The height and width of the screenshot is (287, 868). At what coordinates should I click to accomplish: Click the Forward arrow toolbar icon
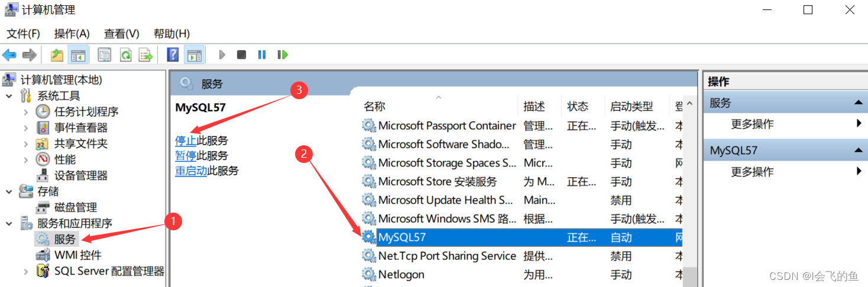(x=29, y=55)
